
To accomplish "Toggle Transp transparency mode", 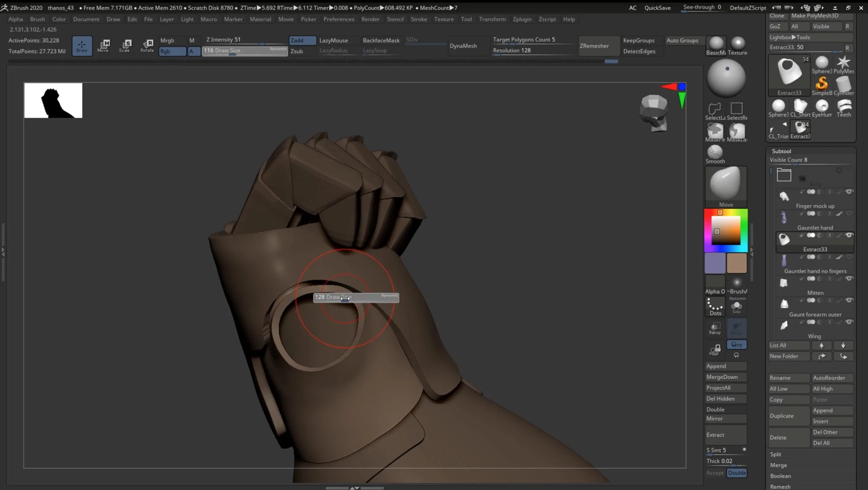I will coord(715,328).
